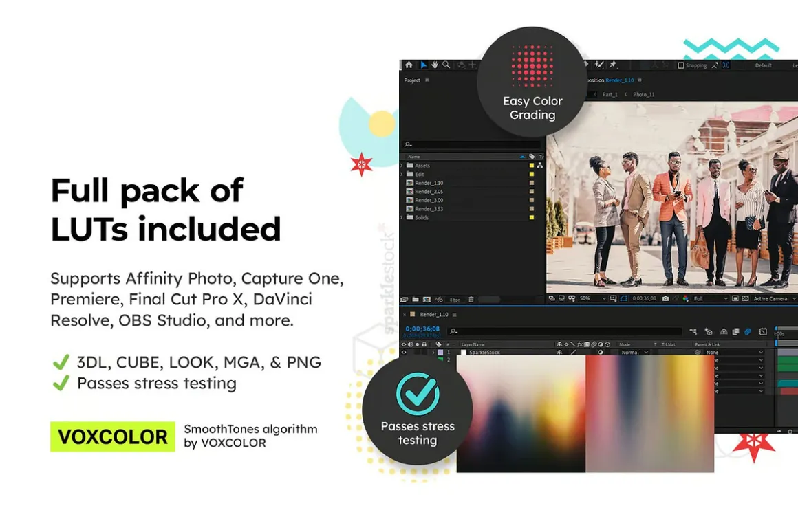Click the Render_1.10 composition tab title
798x532 pixels.
619,80
